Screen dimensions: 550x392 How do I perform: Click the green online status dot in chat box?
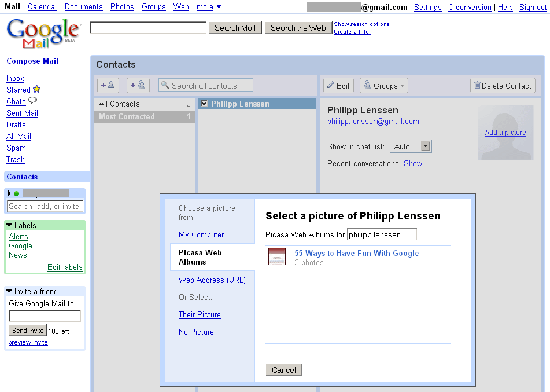click(16, 194)
